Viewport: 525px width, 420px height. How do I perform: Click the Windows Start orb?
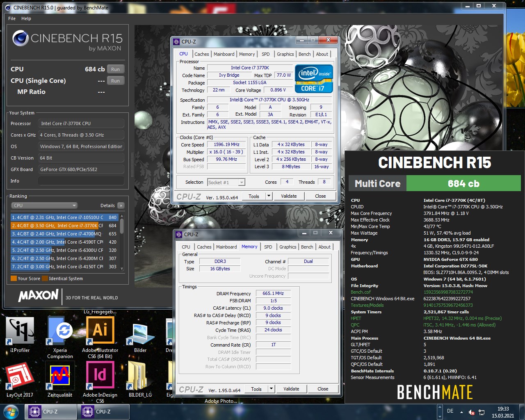[11, 412]
